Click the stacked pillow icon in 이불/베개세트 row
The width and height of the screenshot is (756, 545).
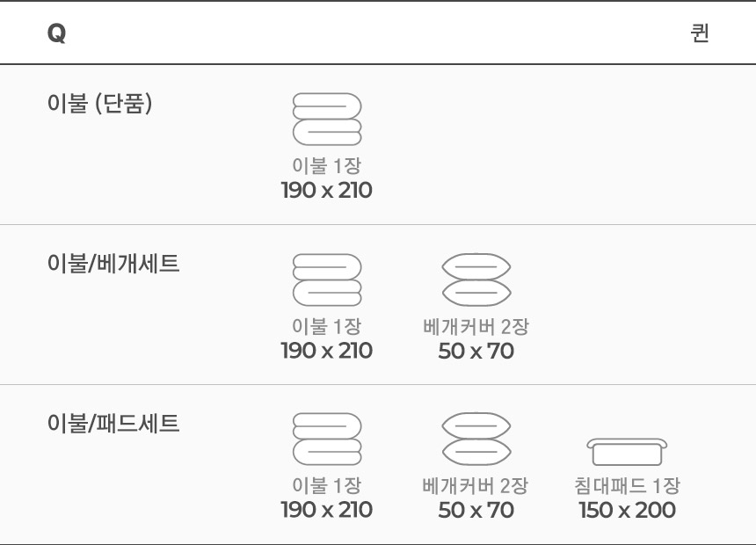(x=476, y=280)
